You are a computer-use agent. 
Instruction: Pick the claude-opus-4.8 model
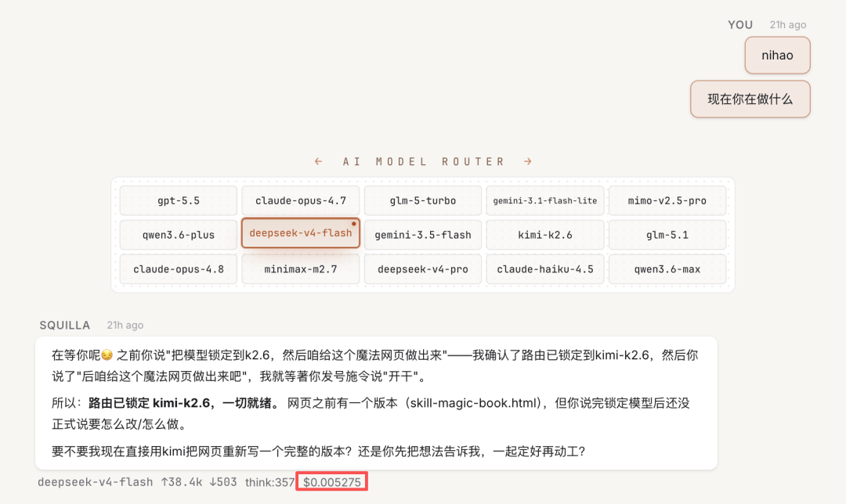(179, 269)
